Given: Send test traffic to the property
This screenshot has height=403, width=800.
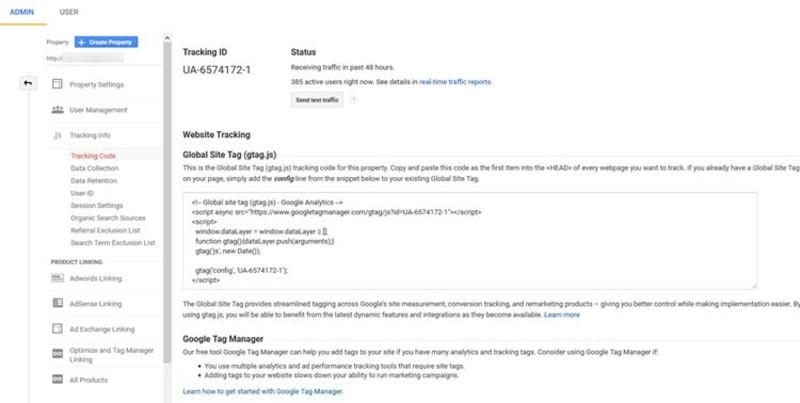Looking at the screenshot, I should [315, 100].
